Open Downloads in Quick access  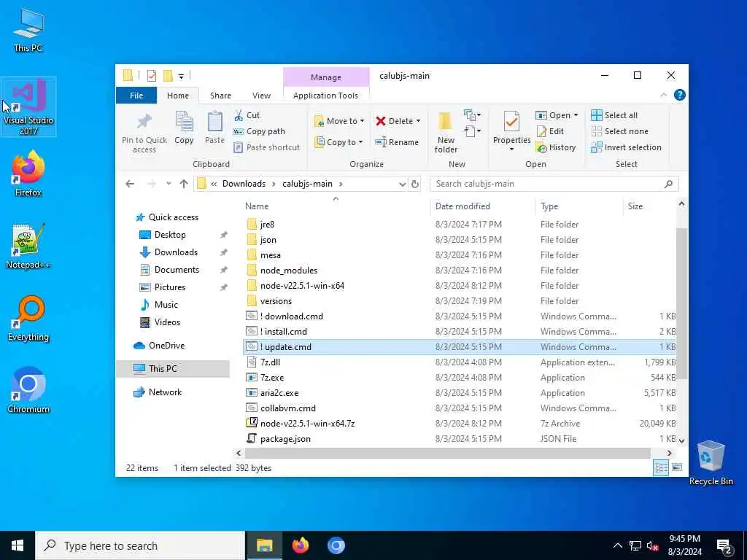click(176, 252)
